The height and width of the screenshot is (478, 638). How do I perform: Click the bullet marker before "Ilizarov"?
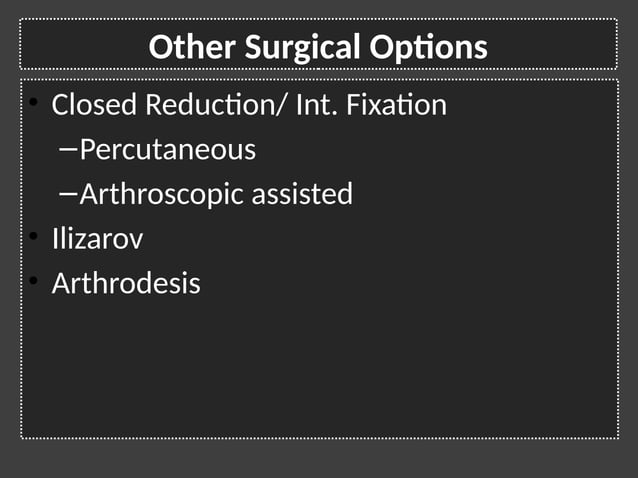click(33, 236)
